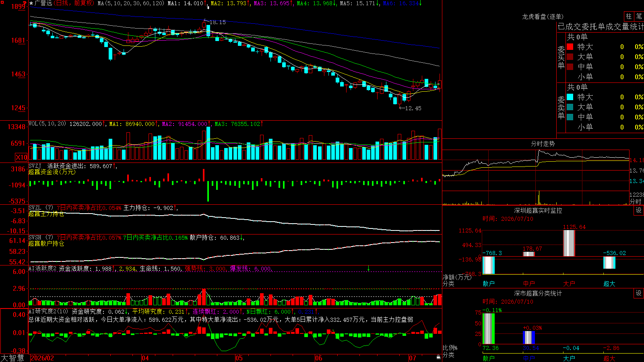Click 散户 category in 深市超赢分类统计 chart
The width and height of the screenshot is (644, 362).
point(489,358)
